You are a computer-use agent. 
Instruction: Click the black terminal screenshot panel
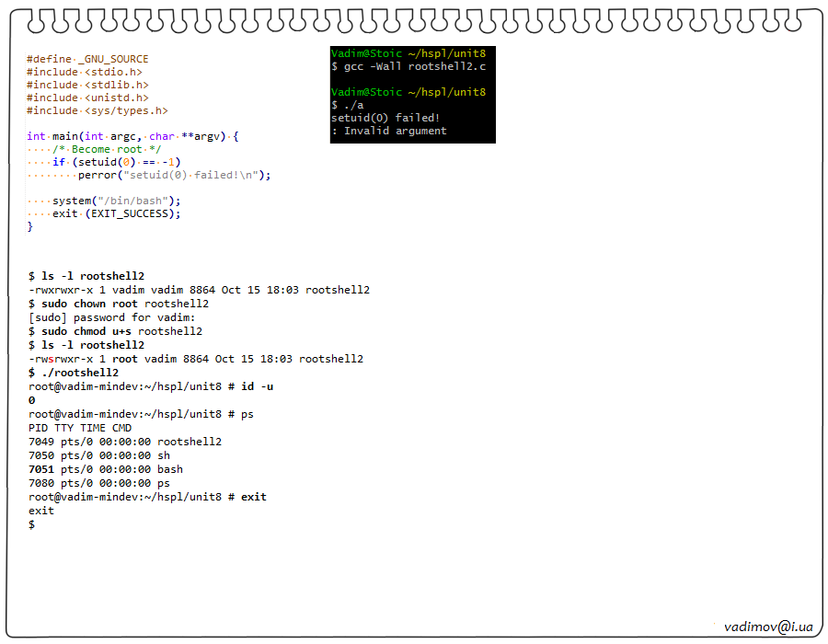(412, 95)
